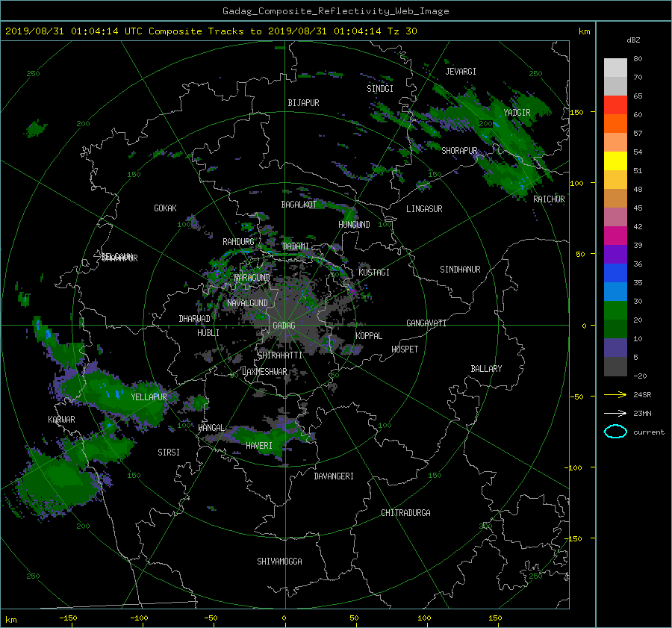The width and height of the screenshot is (672, 628).
Task: Click the 'CHITRADURGA' city label
Action: 406,513
